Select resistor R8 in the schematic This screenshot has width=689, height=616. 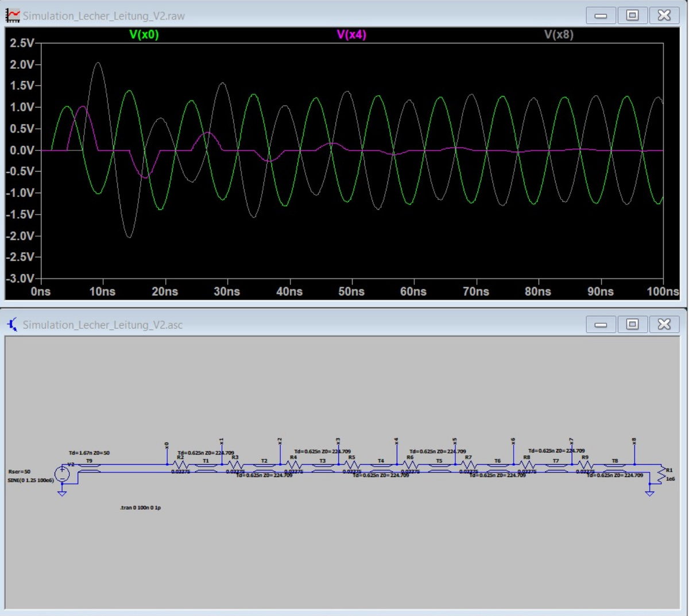pyautogui.click(x=527, y=464)
